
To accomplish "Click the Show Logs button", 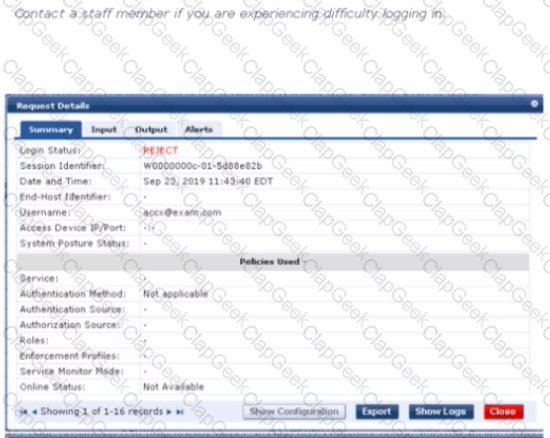I will pos(441,412).
